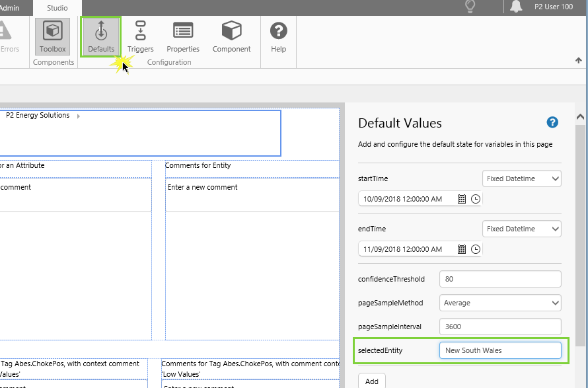Image resolution: width=588 pixels, height=388 pixels.
Task: Open the endTime clock time picker
Action: [x=476, y=249]
